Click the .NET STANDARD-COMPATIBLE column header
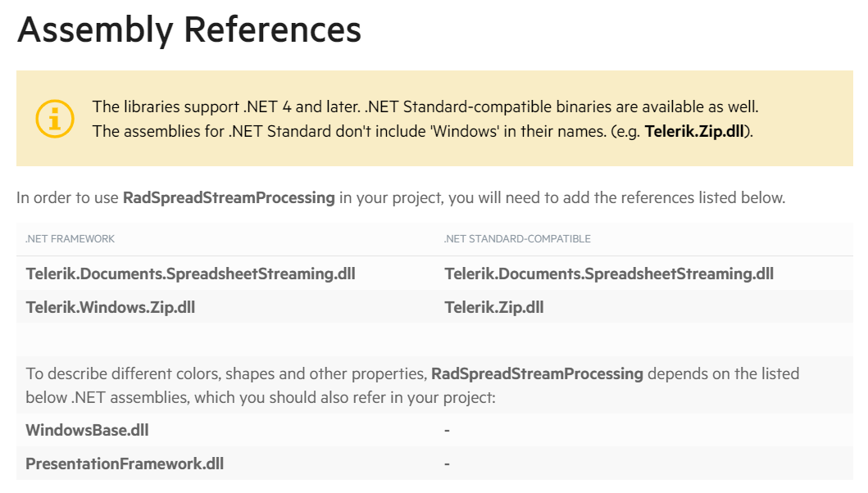This screenshot has width=868, height=493. 517,239
